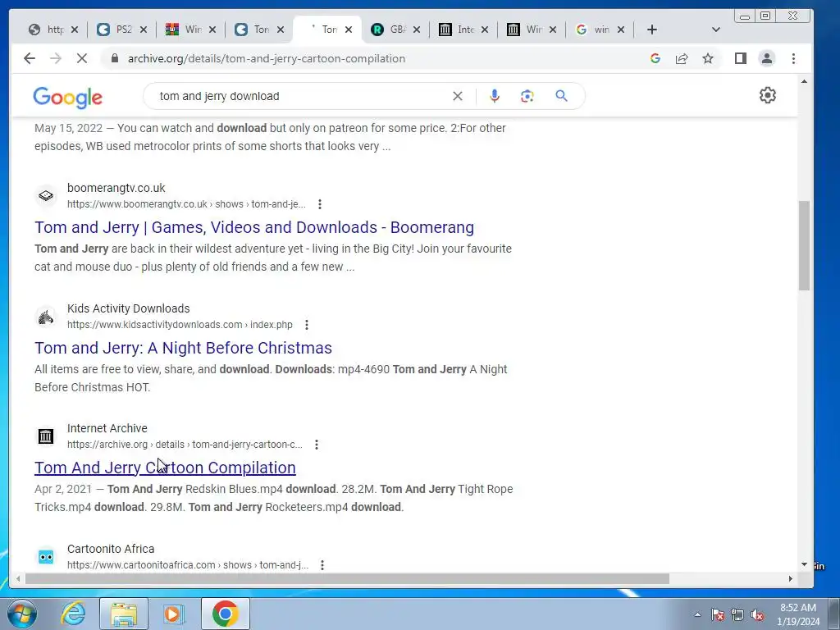Click the Kids Activity Downloads site name
840x630 pixels.
coord(129,308)
